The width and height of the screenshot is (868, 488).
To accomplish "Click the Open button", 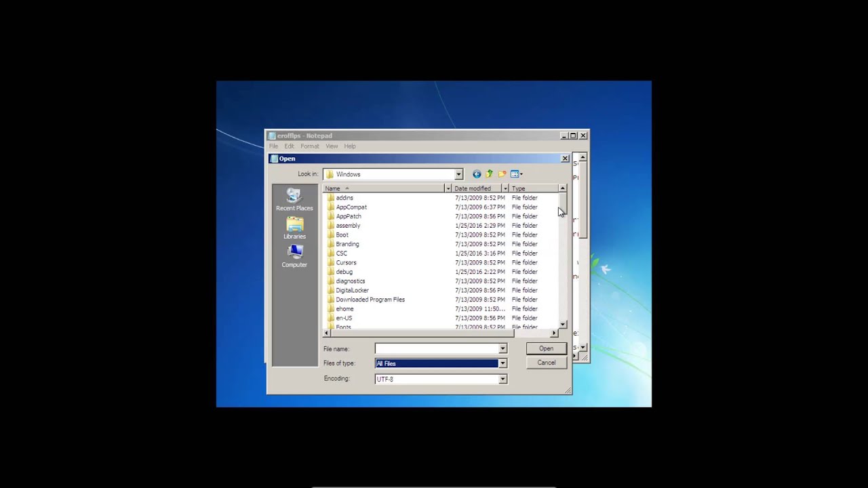I will 546,348.
